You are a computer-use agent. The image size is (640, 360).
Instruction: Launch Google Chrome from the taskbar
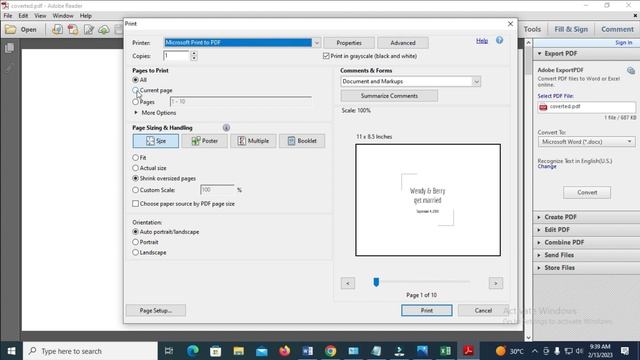coord(331,351)
